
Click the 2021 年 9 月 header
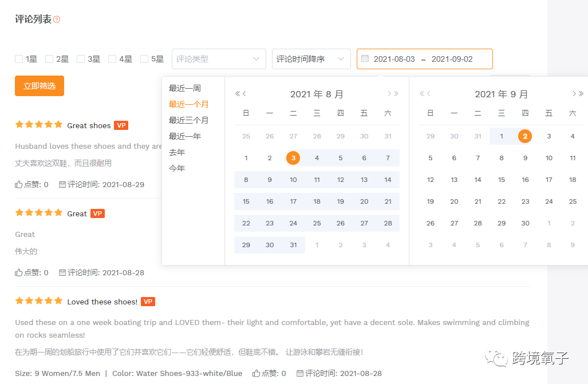point(501,94)
